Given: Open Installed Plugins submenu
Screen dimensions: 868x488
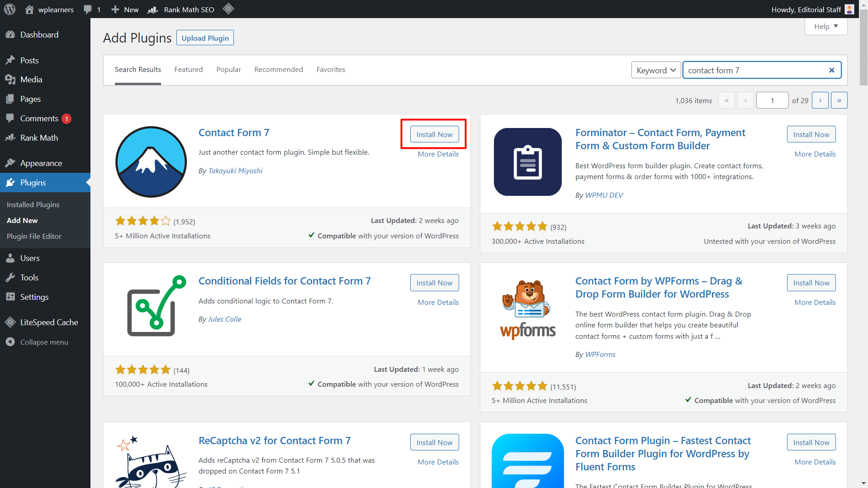Looking at the screenshot, I should click(33, 205).
